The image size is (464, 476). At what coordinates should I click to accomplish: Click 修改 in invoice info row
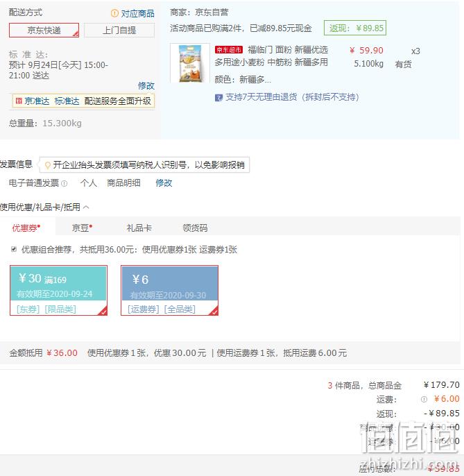(x=164, y=182)
